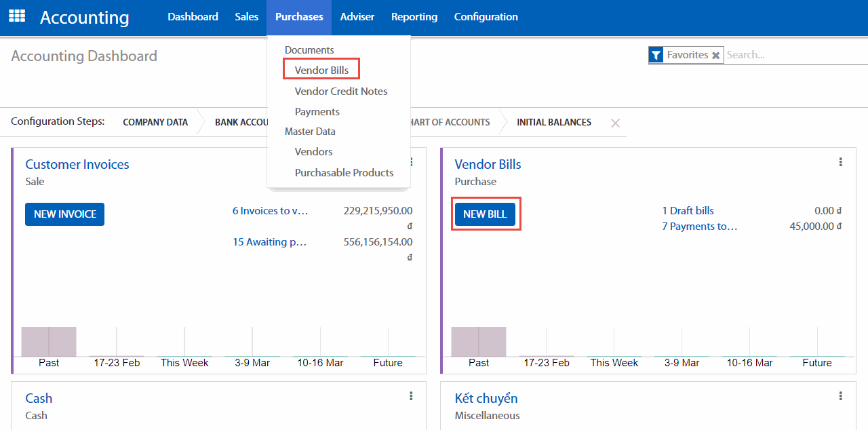Viewport: 868px width, 430px height.
Task: Click the NEW BILL button
Action: (x=485, y=214)
